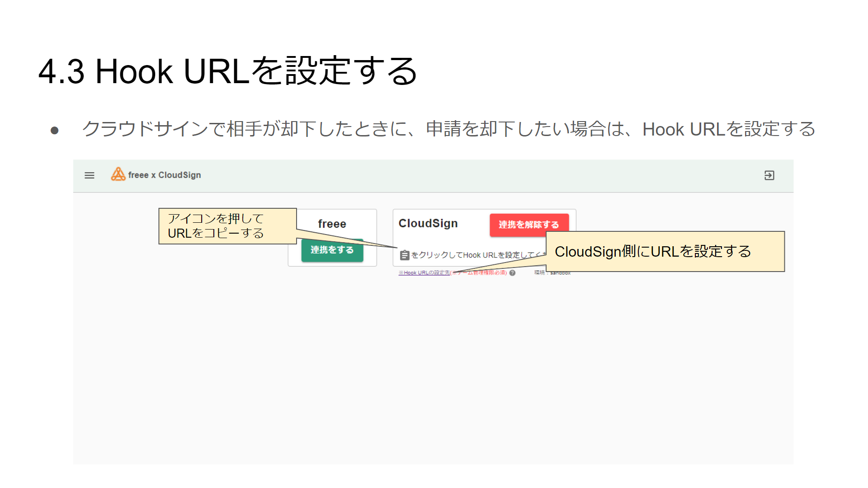The image size is (868, 488).
Task: Click the をクリックしてHook URLを設定 text
Action: click(x=478, y=255)
